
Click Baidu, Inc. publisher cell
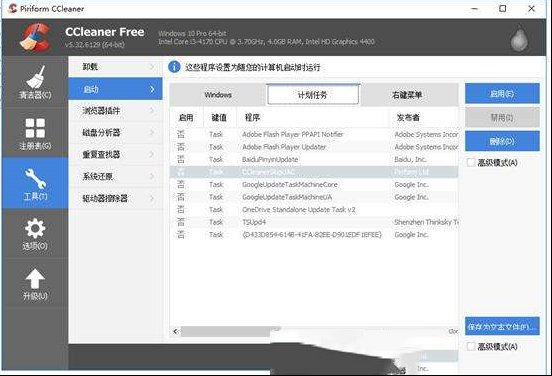[x=410, y=159]
